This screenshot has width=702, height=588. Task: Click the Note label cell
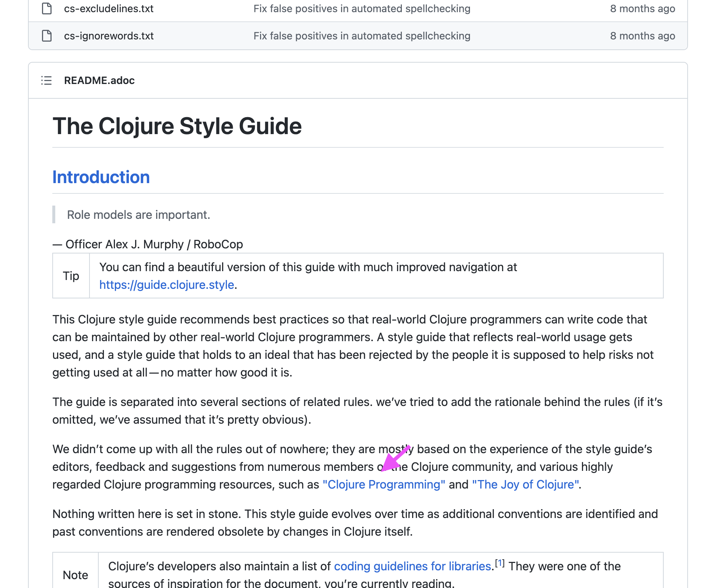tap(76, 571)
